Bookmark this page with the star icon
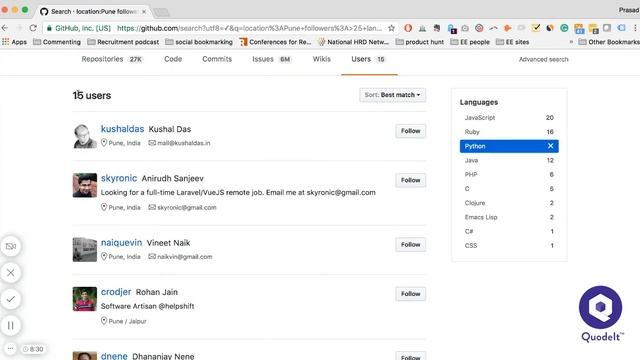The height and width of the screenshot is (360, 640). [391, 28]
